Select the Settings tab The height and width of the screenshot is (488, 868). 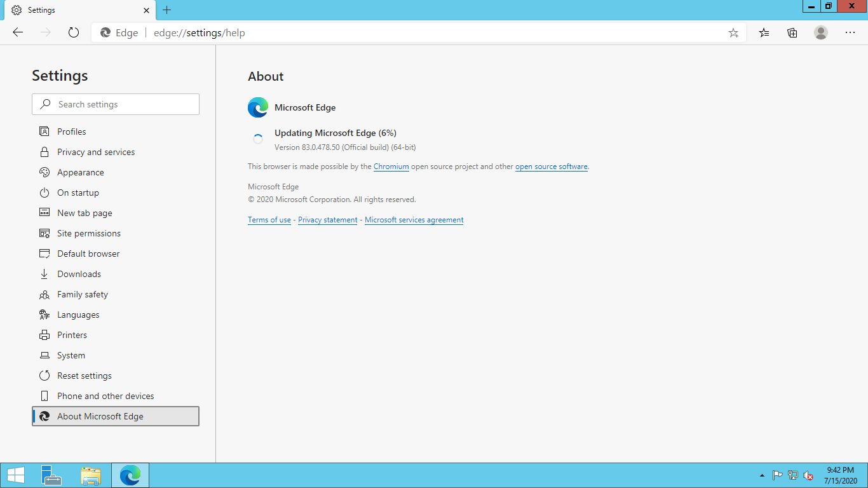(x=80, y=10)
